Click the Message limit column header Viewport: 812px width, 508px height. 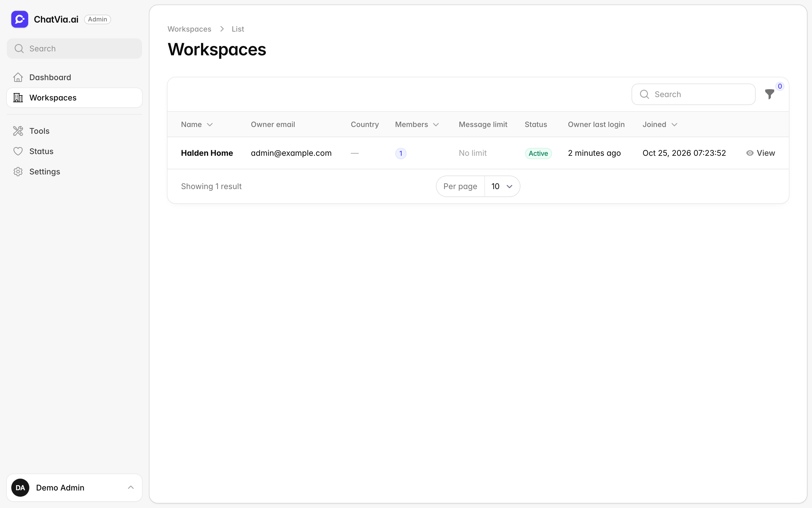tap(483, 125)
